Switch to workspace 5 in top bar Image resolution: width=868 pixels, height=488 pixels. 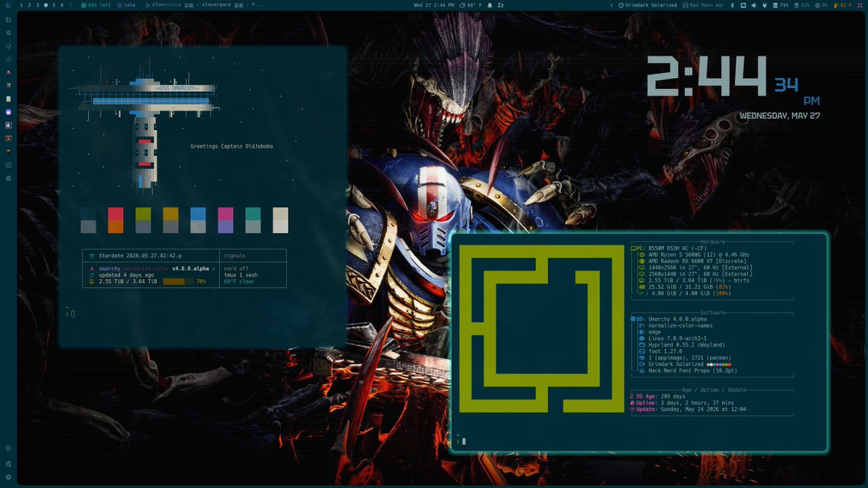click(54, 5)
